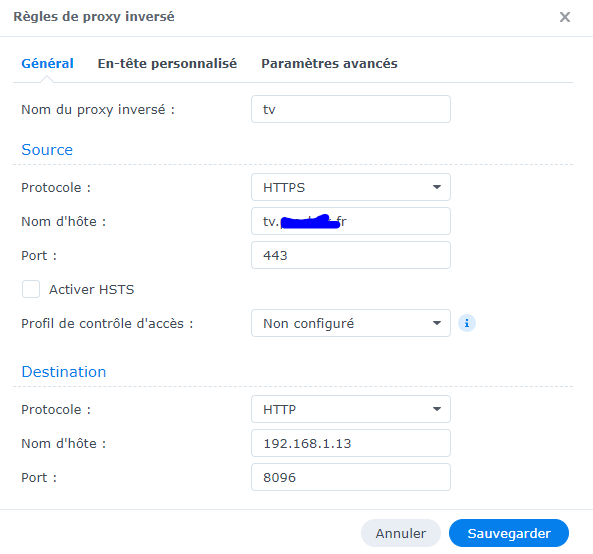
Task: Open the Profil de contrôle d'accès dropdown
Action: (x=351, y=323)
